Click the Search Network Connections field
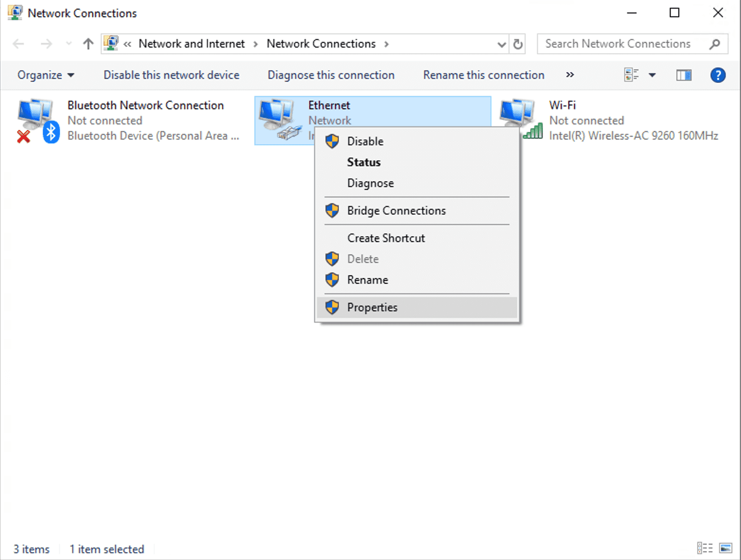The width and height of the screenshot is (741, 560). (632, 44)
